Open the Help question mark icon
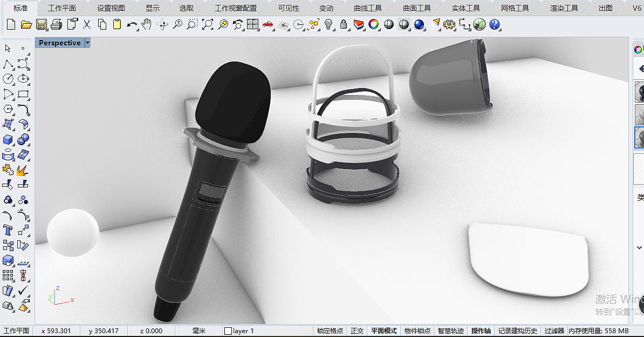This screenshot has width=644, height=337. (495, 25)
